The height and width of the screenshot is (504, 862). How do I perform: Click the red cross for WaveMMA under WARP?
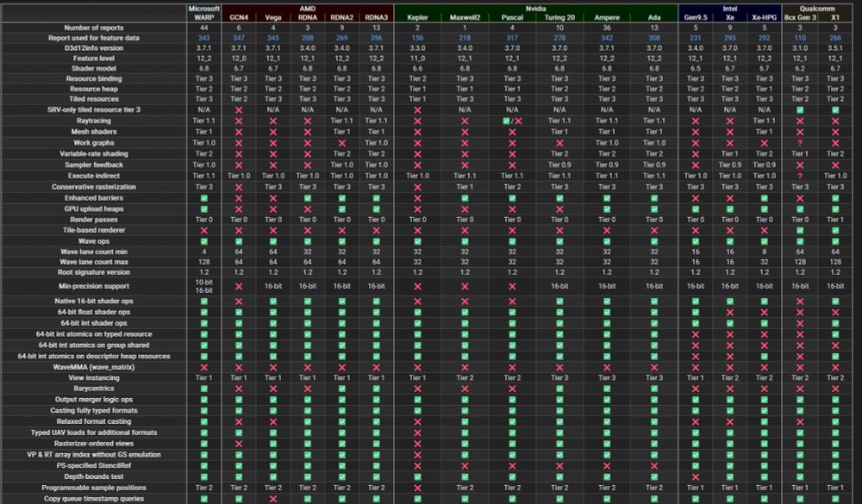tap(204, 367)
